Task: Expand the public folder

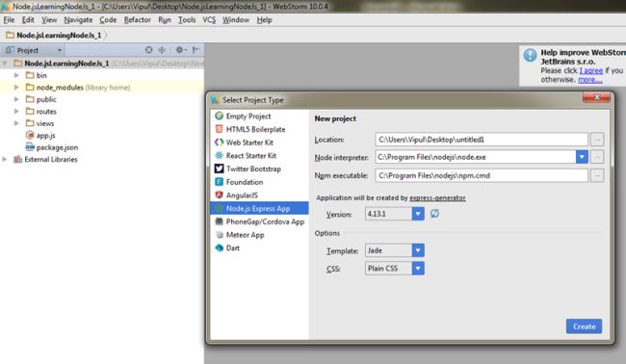Action: point(16,99)
